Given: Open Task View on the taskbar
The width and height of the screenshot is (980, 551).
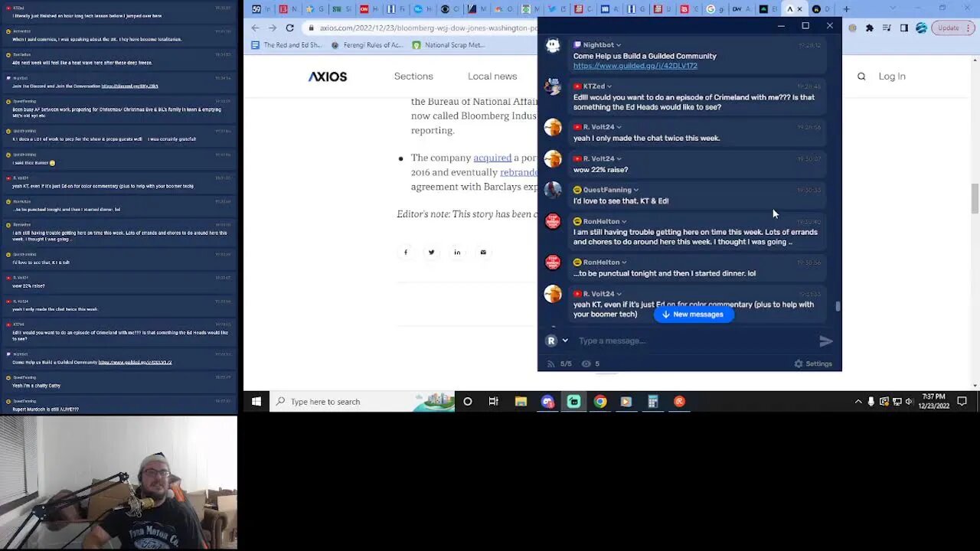Looking at the screenshot, I should pos(494,401).
